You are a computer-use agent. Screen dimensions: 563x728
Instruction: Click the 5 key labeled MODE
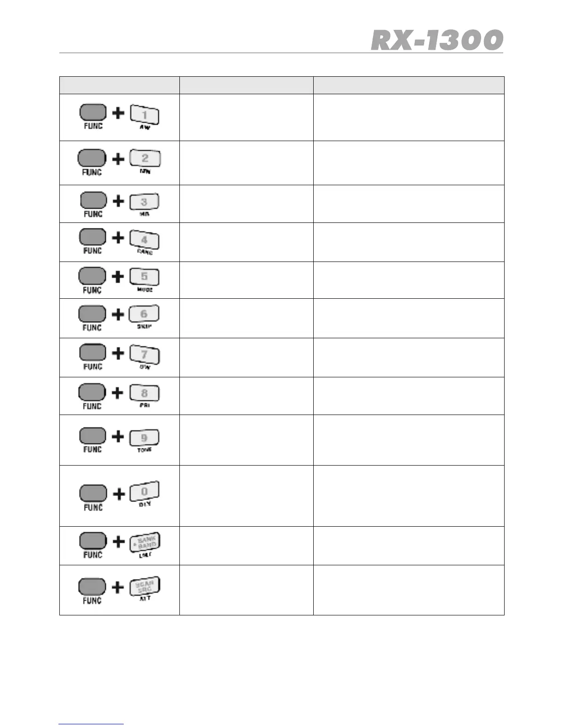tap(144, 277)
